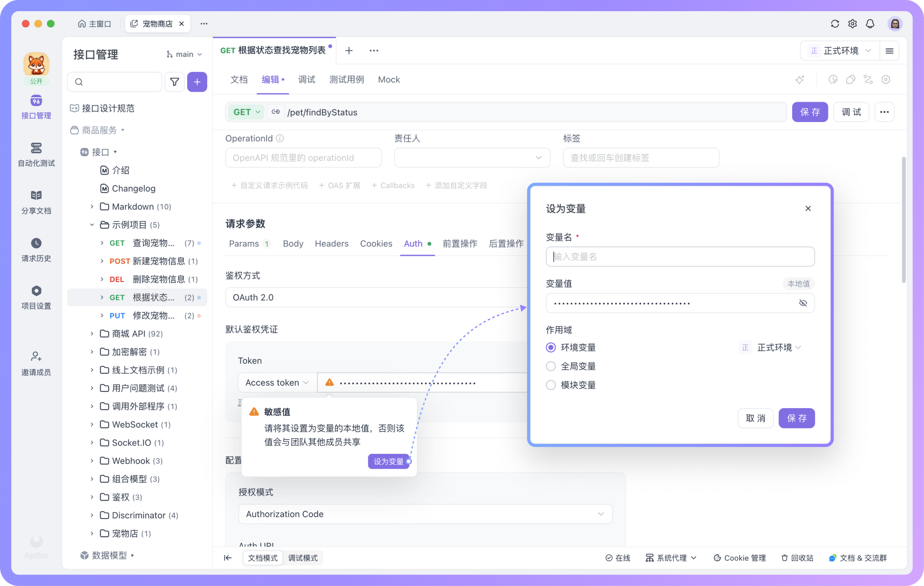Click the AI sparkle assistant icon above the editor
The image size is (924, 586).
coord(800,79)
